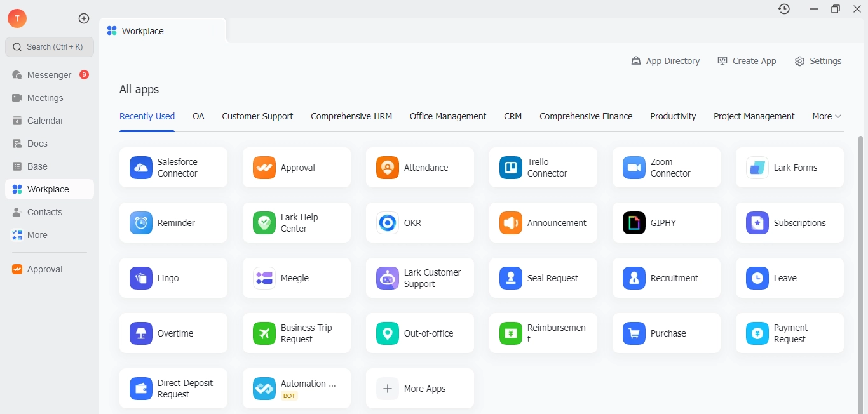Screen dimensions: 868x414
Task: Launch the Attendance app icon
Action: (388, 168)
